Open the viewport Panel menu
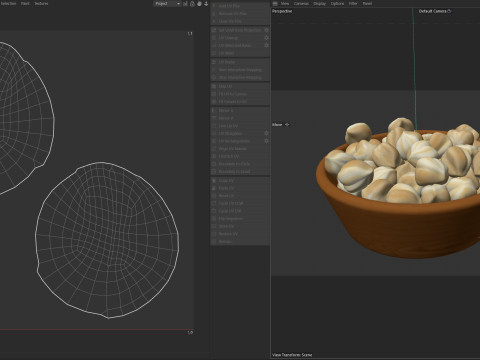Viewport: 480px width, 360px height. [x=367, y=4]
